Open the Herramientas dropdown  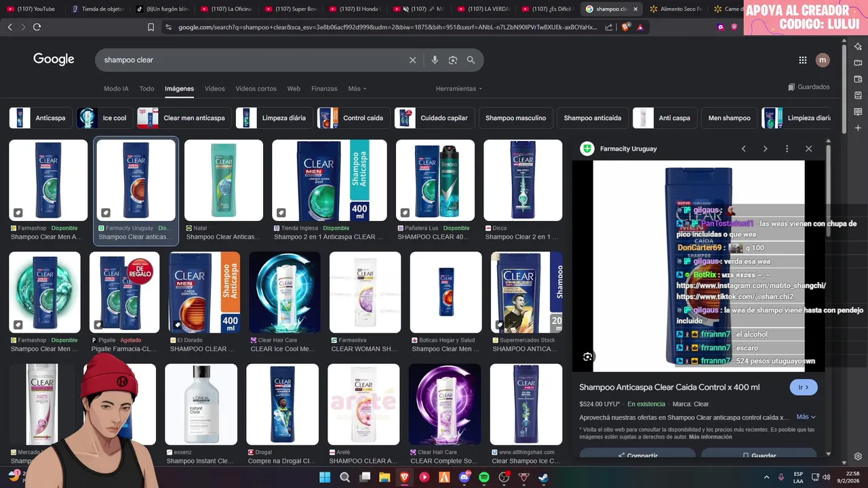click(x=459, y=89)
